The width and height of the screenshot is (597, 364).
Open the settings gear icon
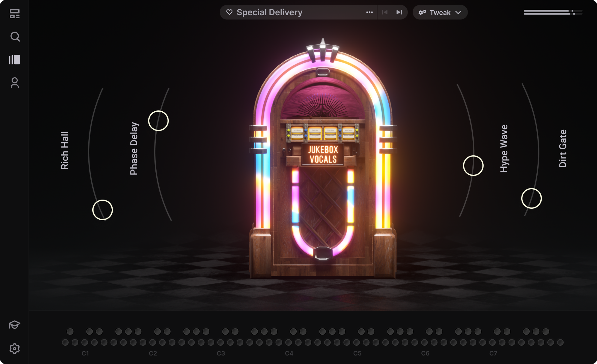pyautogui.click(x=15, y=348)
